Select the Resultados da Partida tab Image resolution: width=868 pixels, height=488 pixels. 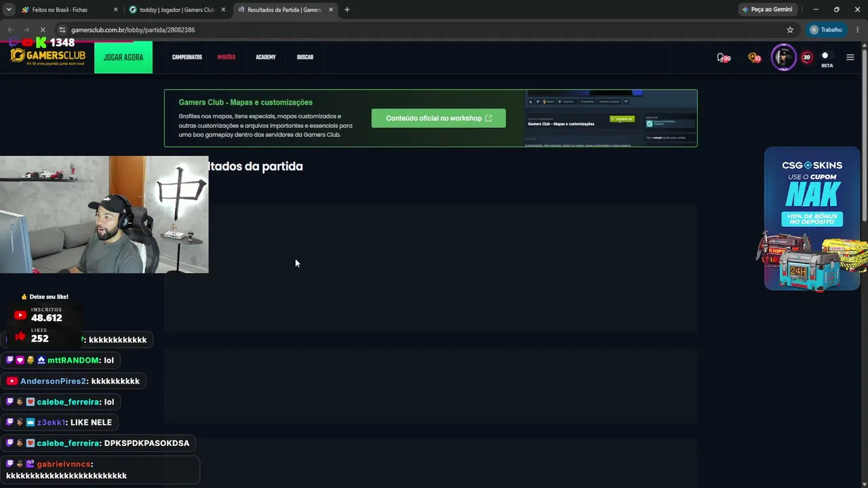pyautogui.click(x=284, y=9)
